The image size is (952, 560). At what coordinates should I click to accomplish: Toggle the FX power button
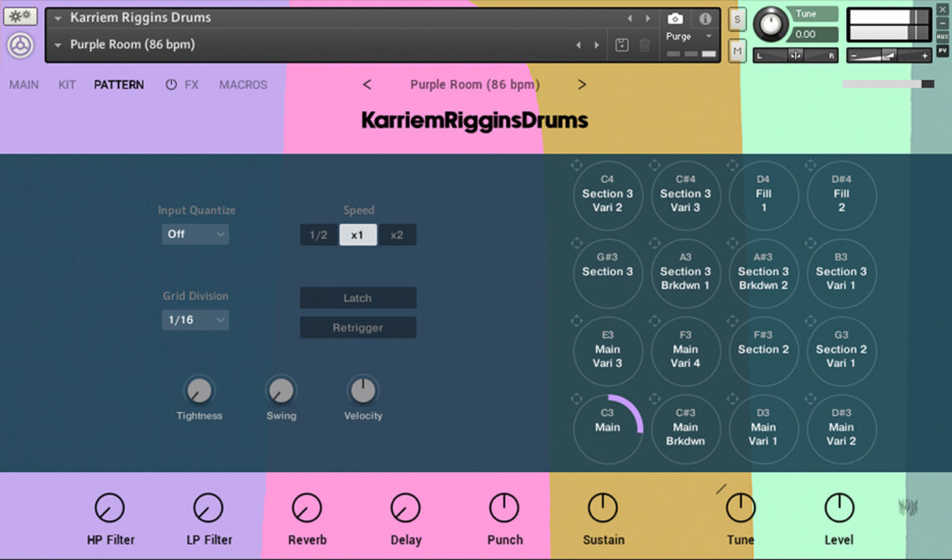pyautogui.click(x=171, y=84)
